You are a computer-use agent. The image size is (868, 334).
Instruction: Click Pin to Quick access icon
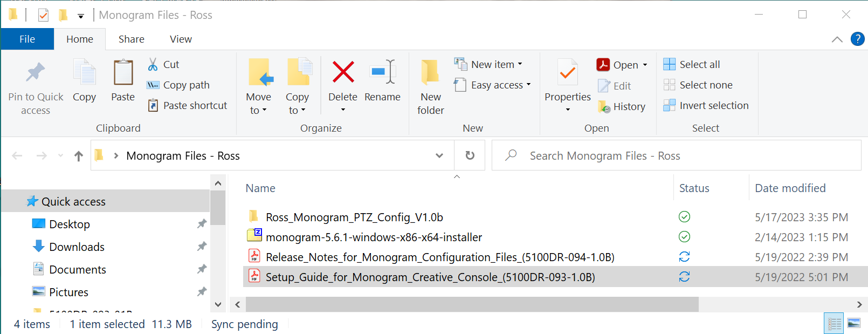[x=36, y=72]
